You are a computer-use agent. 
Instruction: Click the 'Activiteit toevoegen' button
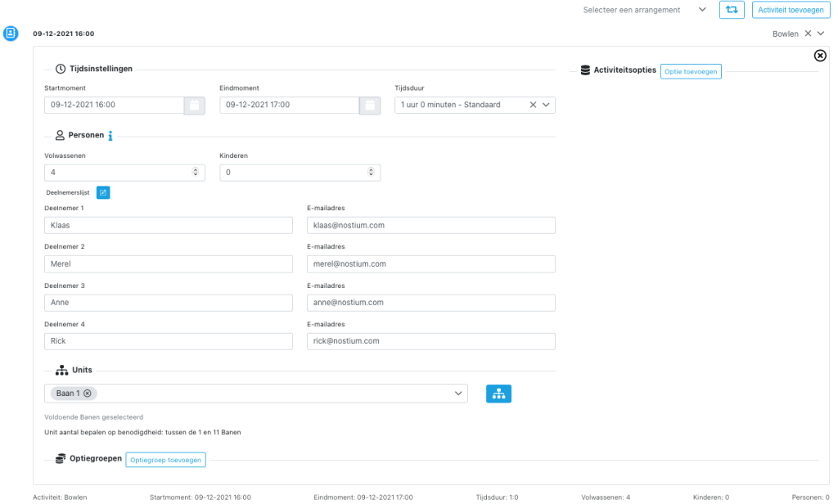click(790, 10)
